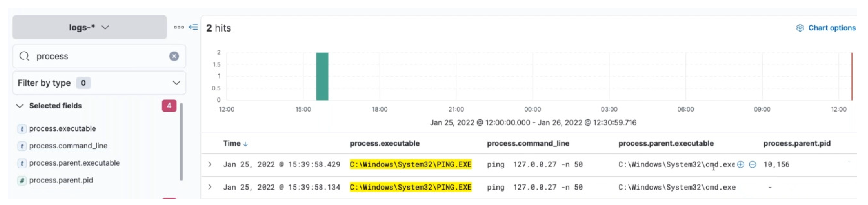Image resolution: width=868 pixels, height=205 pixels.
Task: Click the text type icon beside process.command_line
Action: 22,146
